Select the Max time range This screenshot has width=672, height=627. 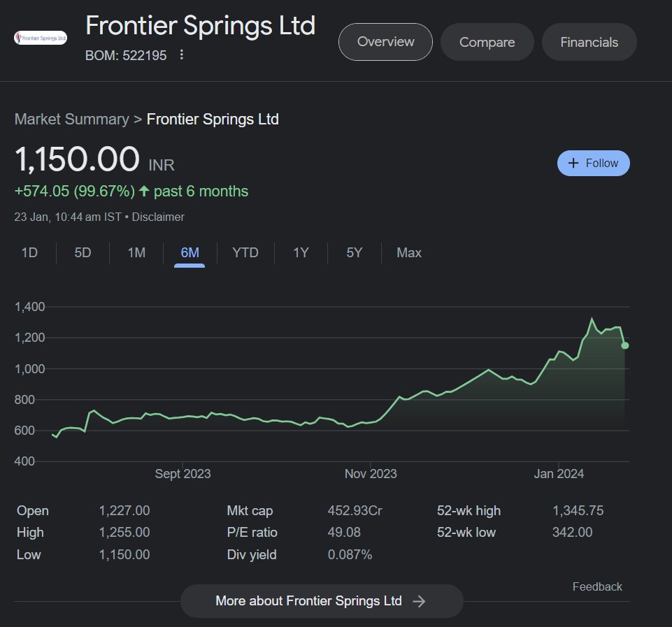coord(409,252)
